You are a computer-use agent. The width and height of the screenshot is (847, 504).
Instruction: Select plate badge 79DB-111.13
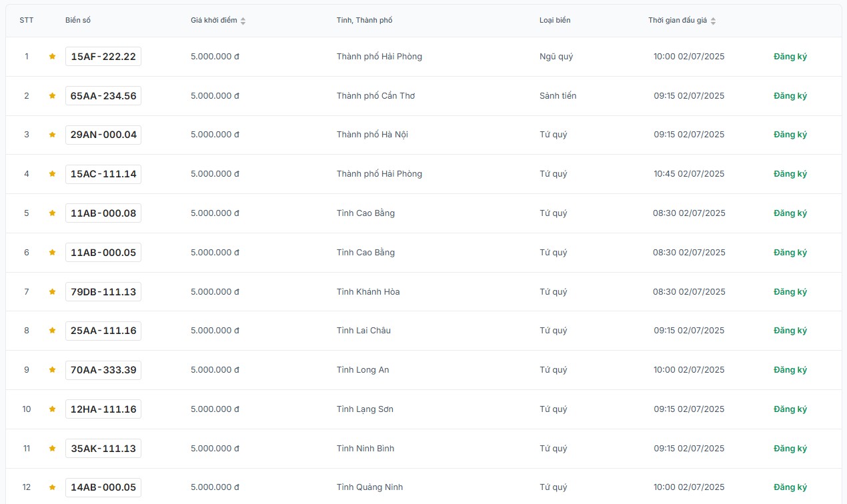tap(103, 292)
